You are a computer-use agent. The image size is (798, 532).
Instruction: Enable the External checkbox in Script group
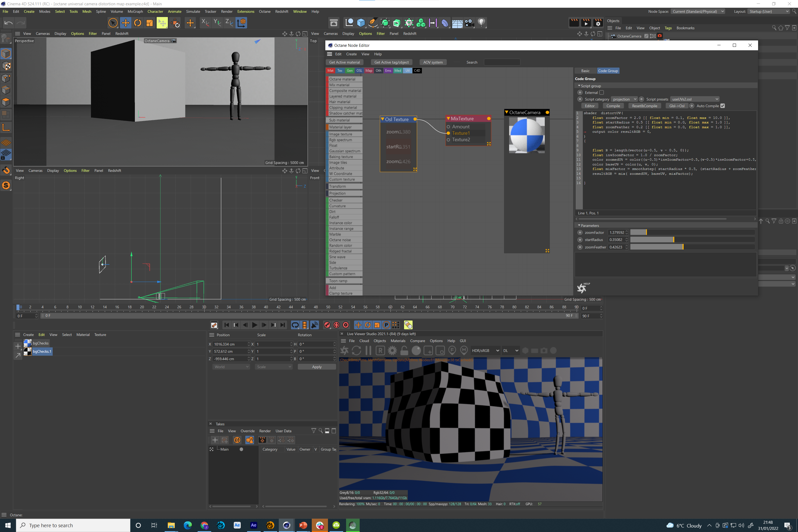point(601,92)
